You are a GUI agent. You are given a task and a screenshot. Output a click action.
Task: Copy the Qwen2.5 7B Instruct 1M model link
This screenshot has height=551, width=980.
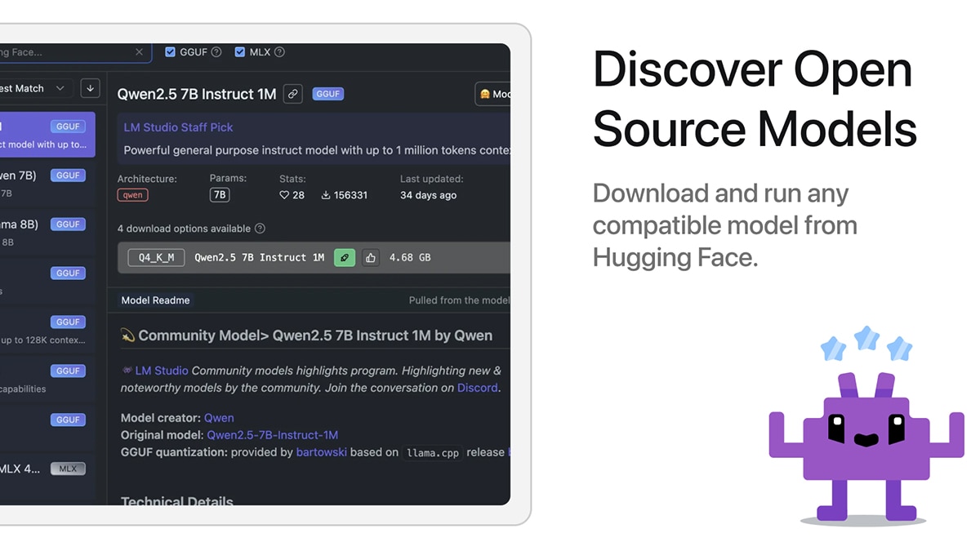coord(292,94)
